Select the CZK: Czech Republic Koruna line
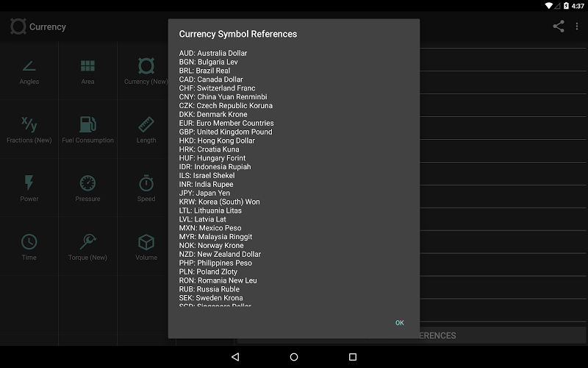 226,105
